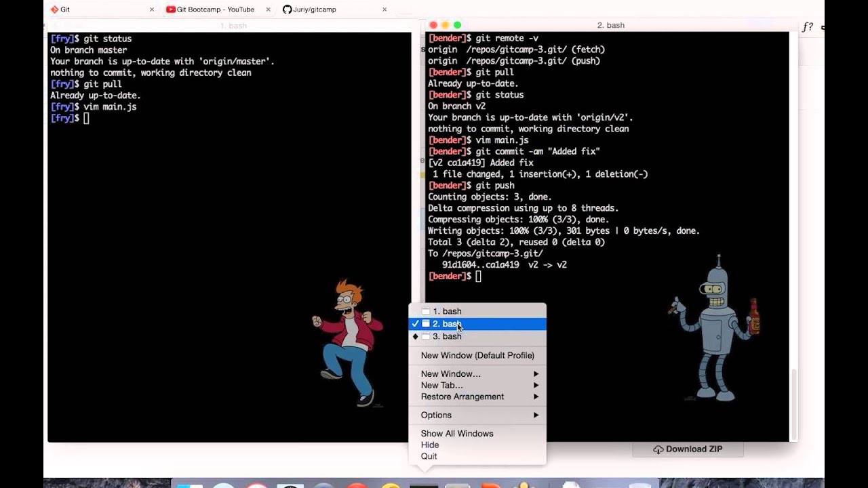Open the Restore Arrangement submenu

pos(477,396)
